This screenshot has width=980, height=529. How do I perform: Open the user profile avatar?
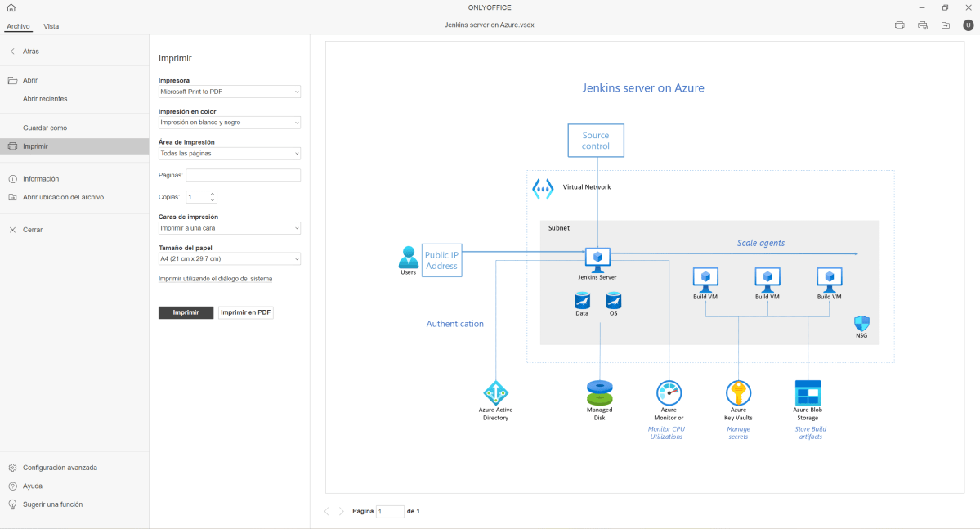point(968,25)
